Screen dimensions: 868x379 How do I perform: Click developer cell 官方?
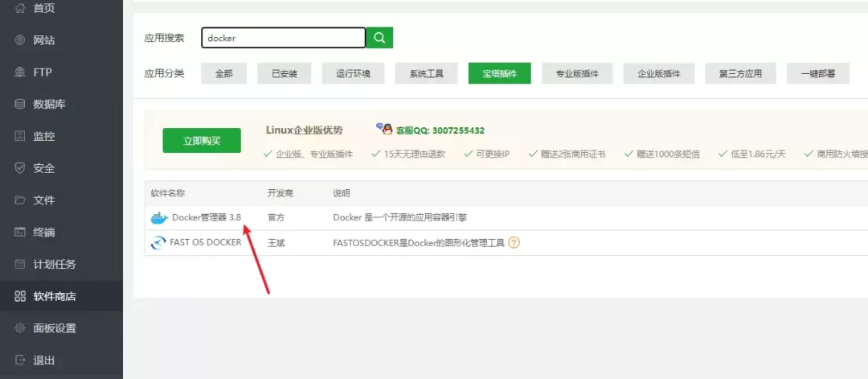click(x=276, y=218)
